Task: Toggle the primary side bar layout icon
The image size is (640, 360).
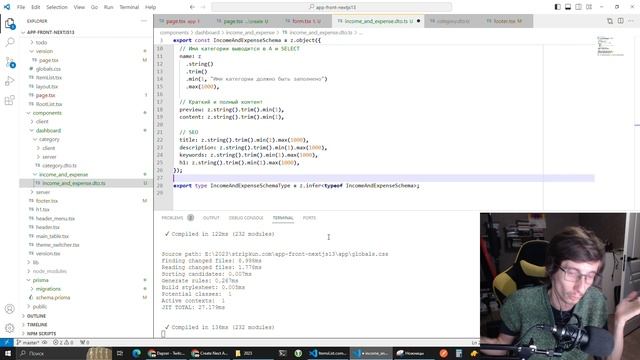Action: click(x=558, y=7)
